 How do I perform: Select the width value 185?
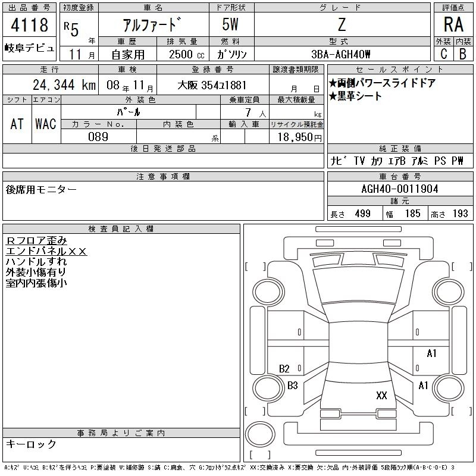pos(412,214)
